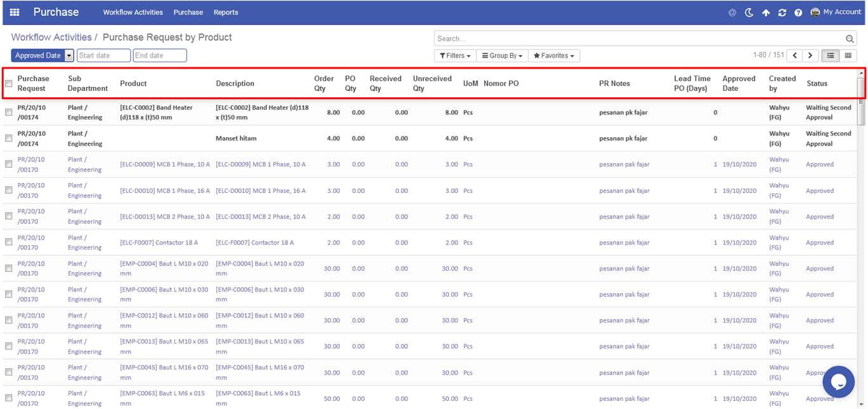Open the Reports menu

point(226,12)
